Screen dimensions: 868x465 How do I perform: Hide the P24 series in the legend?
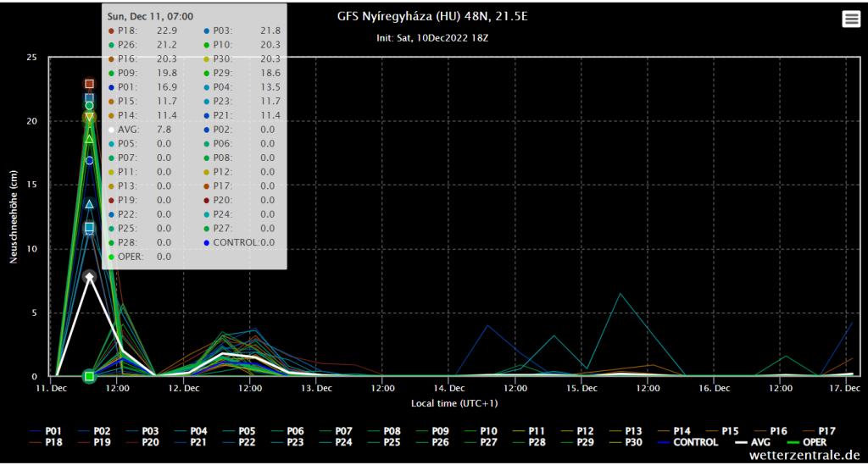pyautogui.click(x=345, y=442)
